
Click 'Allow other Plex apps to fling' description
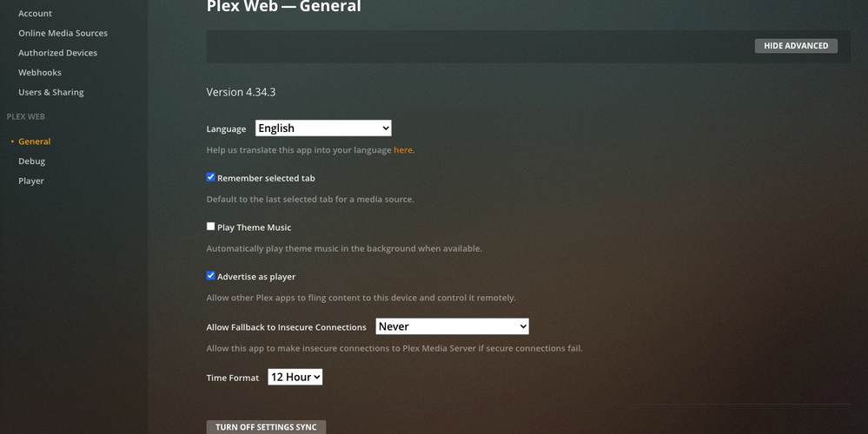coord(361,298)
